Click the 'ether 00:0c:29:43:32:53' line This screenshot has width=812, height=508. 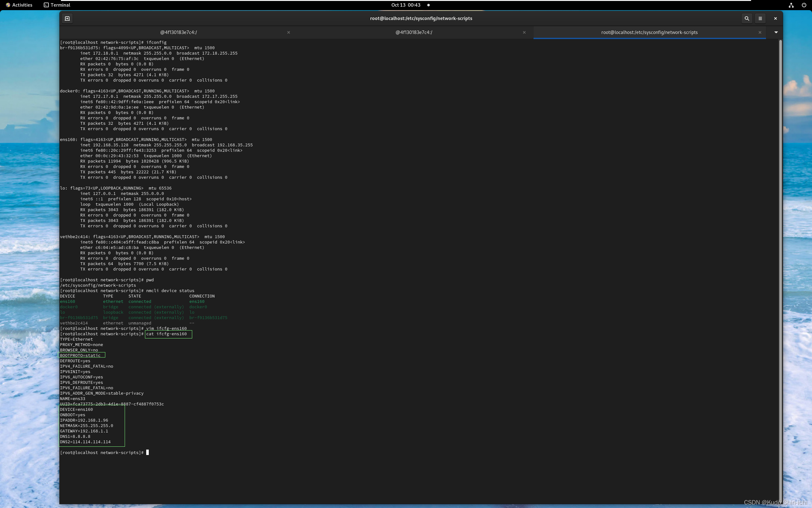pyautogui.click(x=146, y=156)
